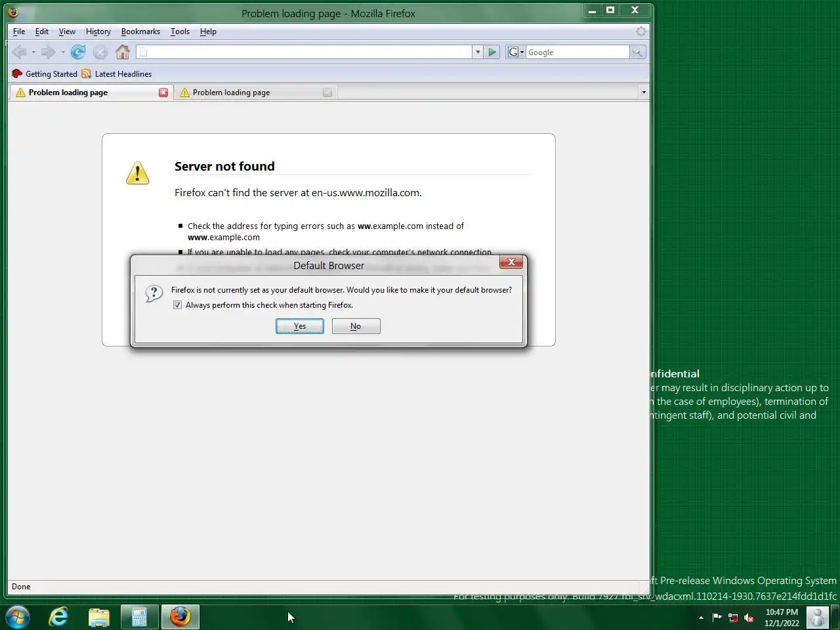The image size is (840, 630).
Task: Close the first tab with red X
Action: click(163, 93)
